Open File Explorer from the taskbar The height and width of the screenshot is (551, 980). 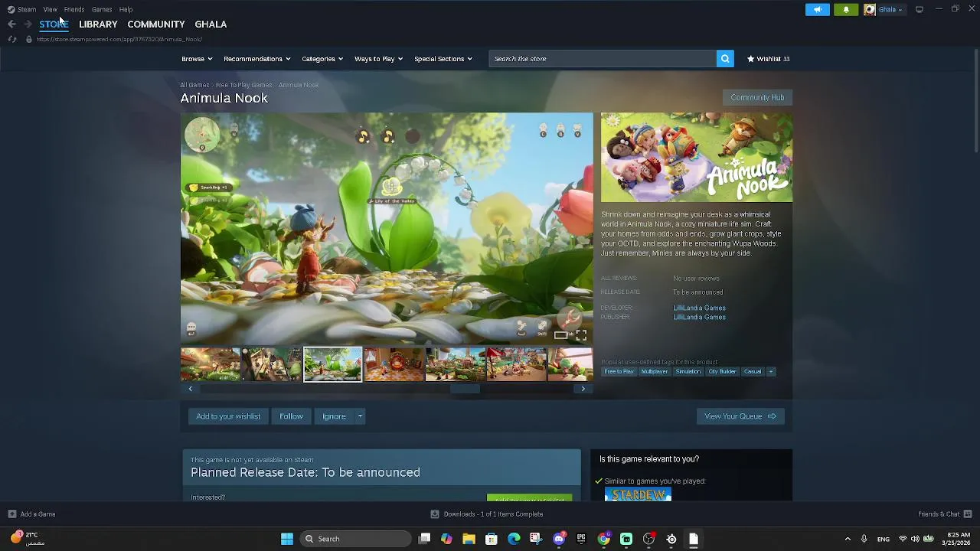[469, 539]
